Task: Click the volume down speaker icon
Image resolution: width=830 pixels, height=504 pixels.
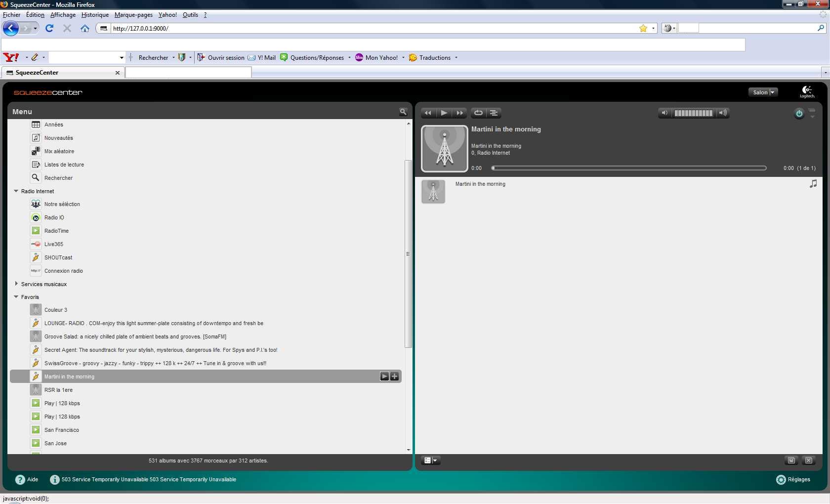Action: point(664,113)
